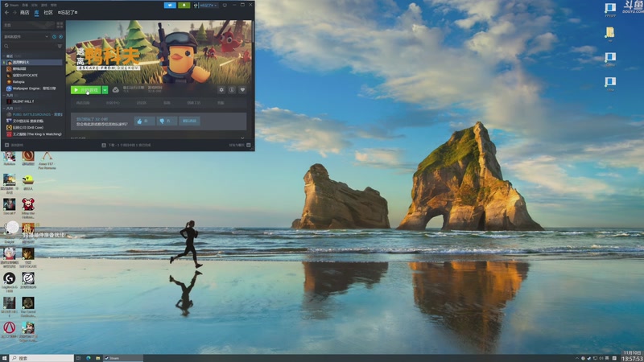The image size is (644, 362).
Task: Open the games and software filter dropdown
Action: tap(26, 36)
